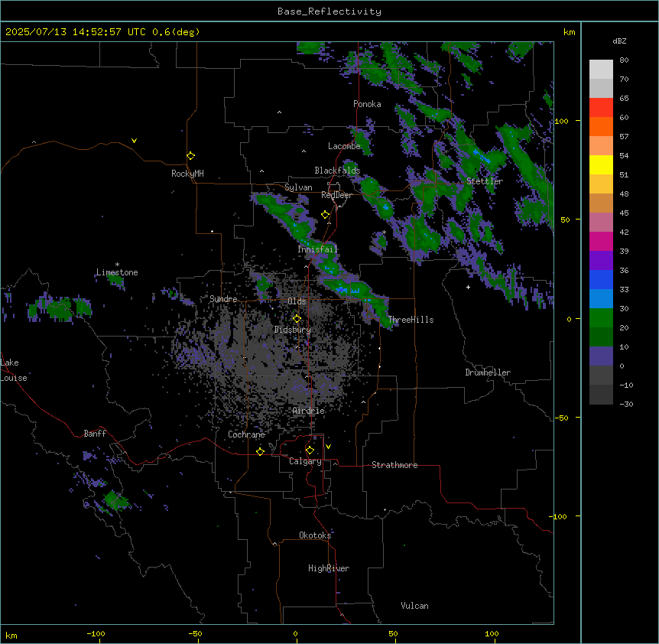Select the Okotoks label
Viewport: 659px width, 644px height.
[315, 535]
